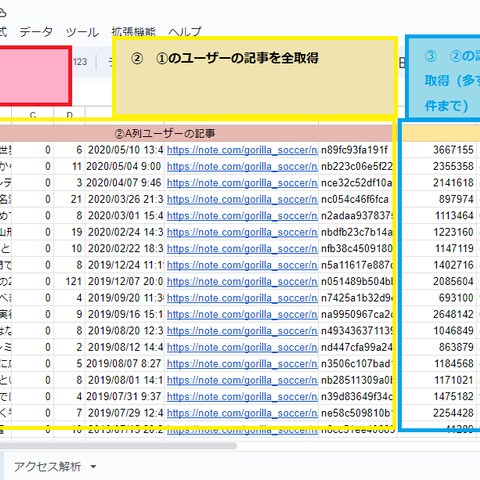Open the note.com link in the nc054c46f6fca row
The width and height of the screenshot is (480, 480).
(x=242, y=199)
